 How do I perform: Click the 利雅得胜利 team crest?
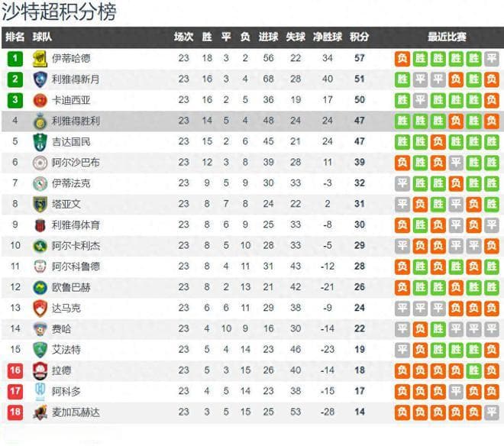click(x=40, y=121)
